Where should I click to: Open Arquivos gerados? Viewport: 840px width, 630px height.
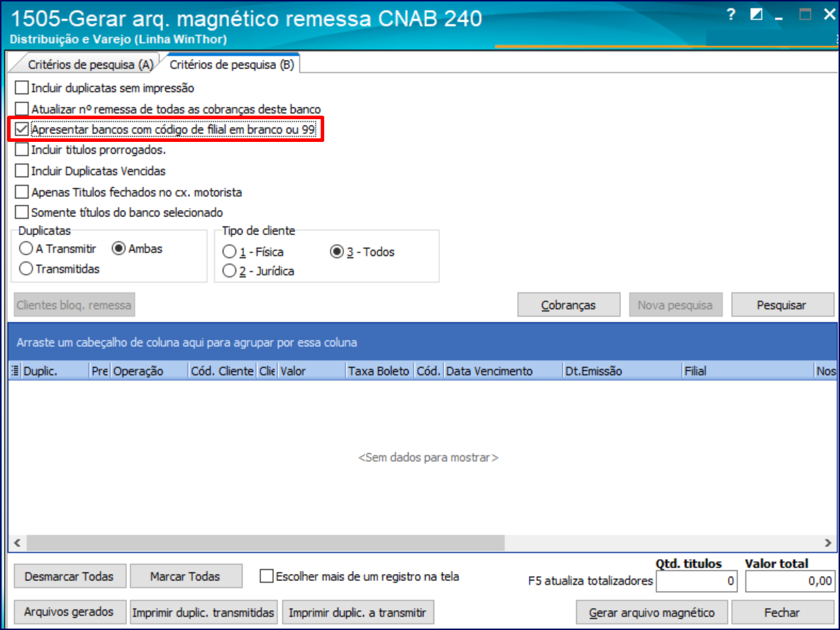[70, 612]
